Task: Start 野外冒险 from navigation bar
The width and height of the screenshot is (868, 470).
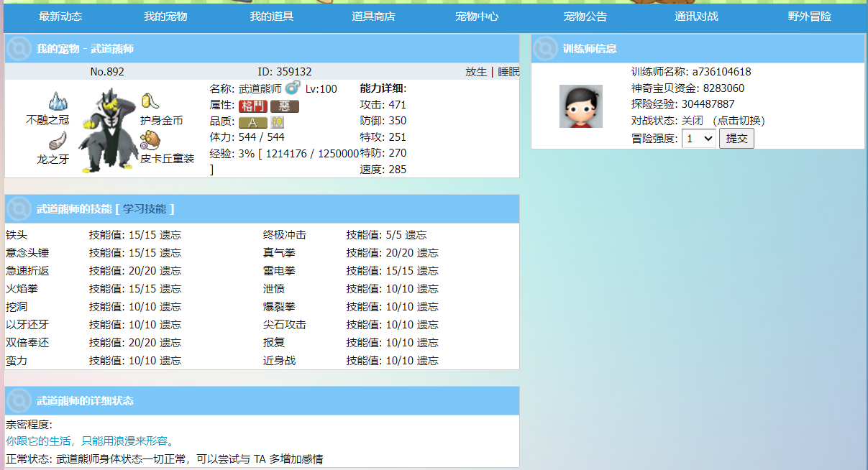Action: 810,17
